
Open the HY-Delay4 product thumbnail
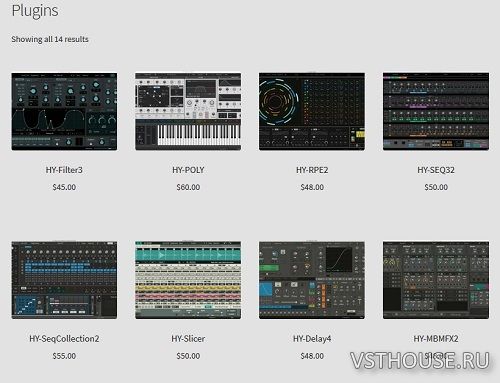(x=312, y=280)
